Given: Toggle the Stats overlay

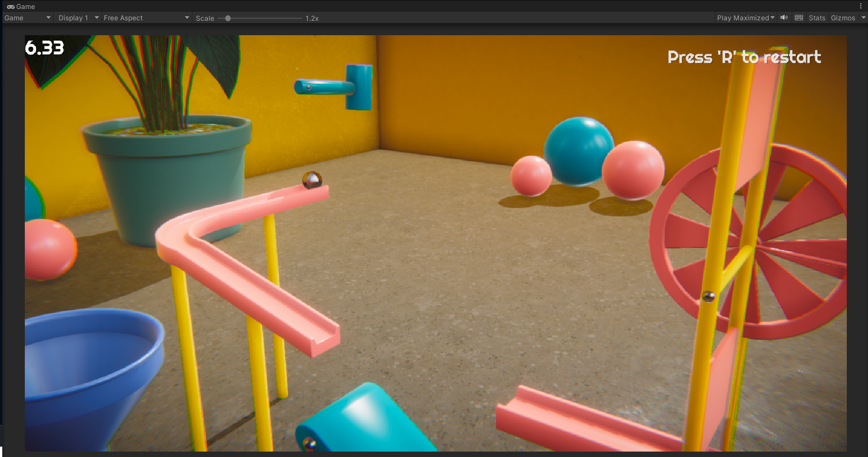Looking at the screenshot, I should 817,18.
